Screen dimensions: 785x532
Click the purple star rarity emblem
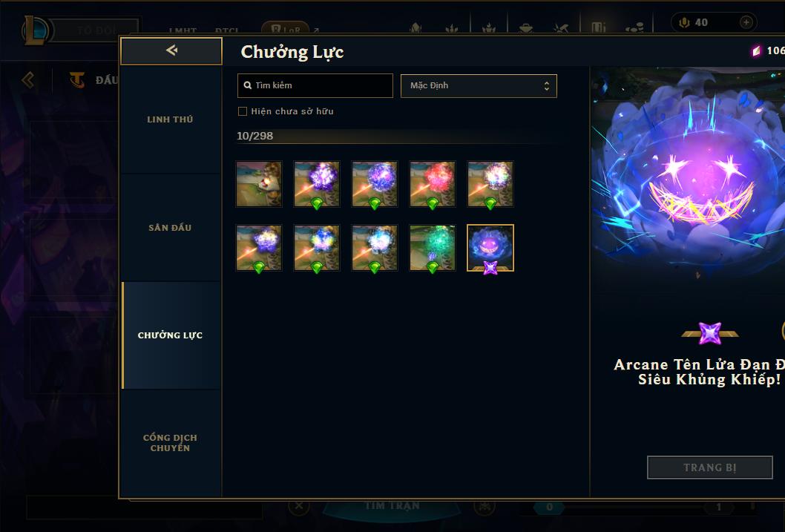(710, 333)
